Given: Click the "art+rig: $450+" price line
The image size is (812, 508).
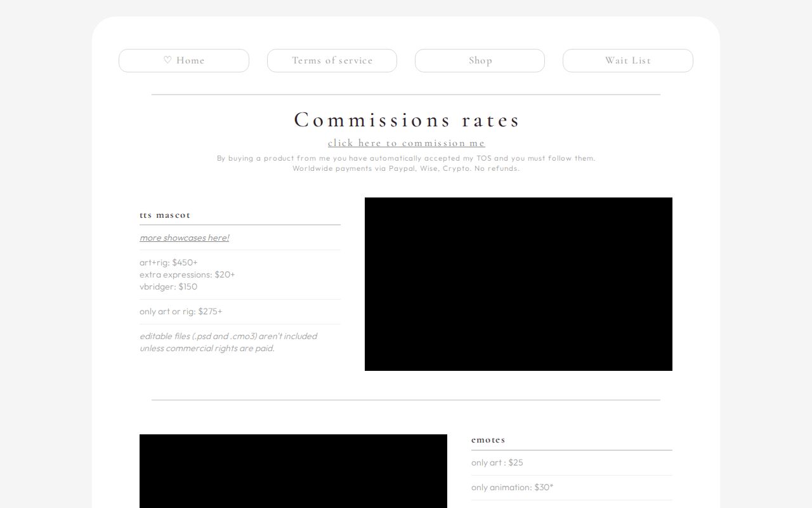Looking at the screenshot, I should pyautogui.click(x=169, y=262).
